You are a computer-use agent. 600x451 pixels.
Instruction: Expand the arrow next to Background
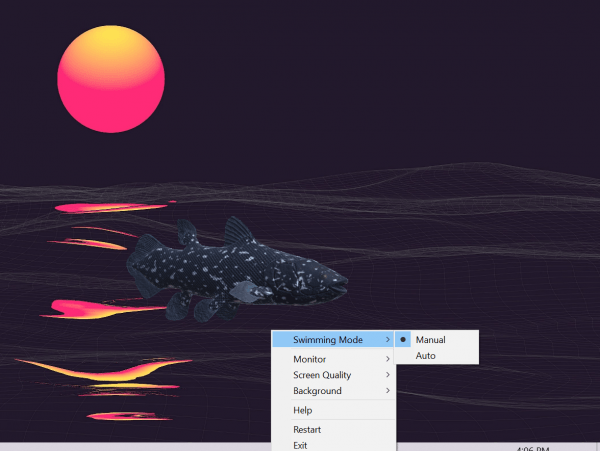coord(388,391)
